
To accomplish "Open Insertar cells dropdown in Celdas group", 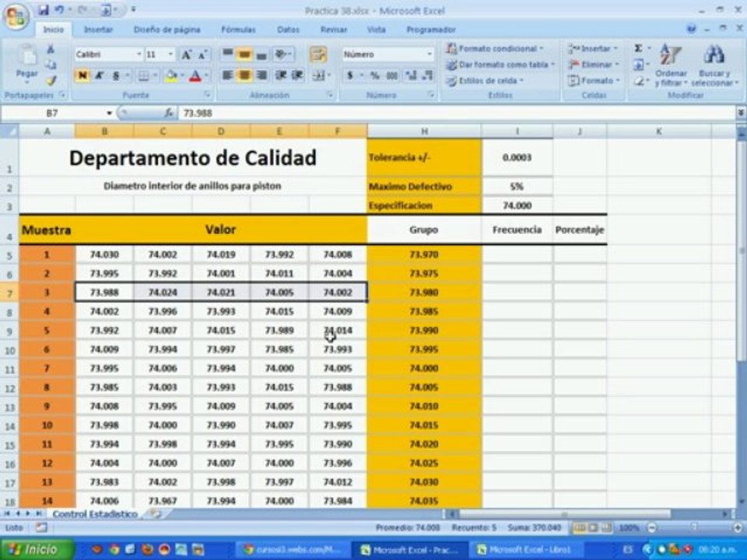I will point(594,48).
